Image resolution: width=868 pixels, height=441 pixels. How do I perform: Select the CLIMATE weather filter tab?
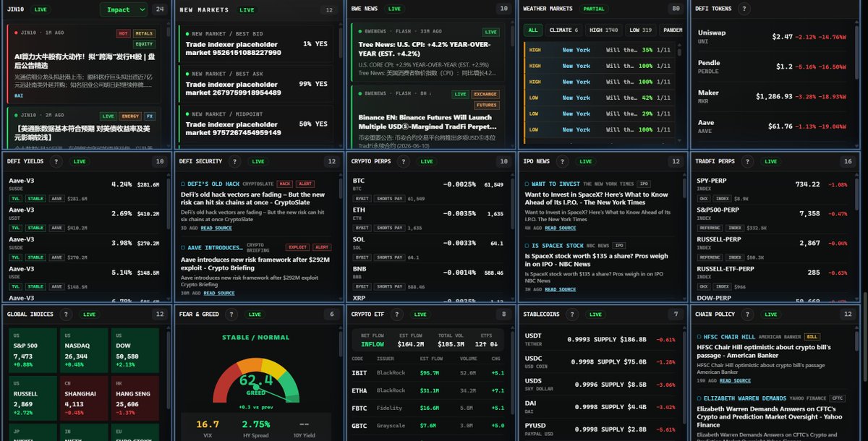(x=564, y=30)
